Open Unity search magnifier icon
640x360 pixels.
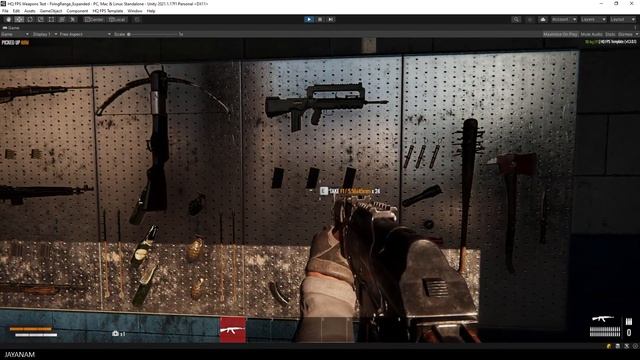point(516,19)
